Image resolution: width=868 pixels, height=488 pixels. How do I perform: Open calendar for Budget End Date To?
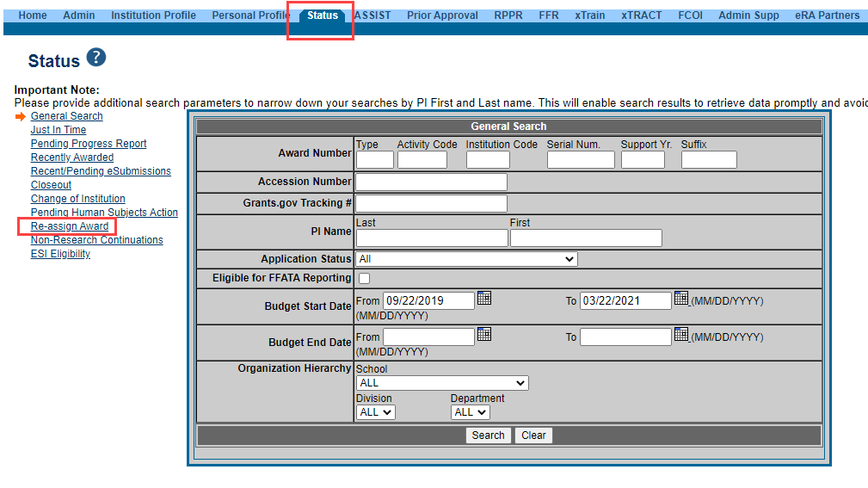tap(681, 334)
